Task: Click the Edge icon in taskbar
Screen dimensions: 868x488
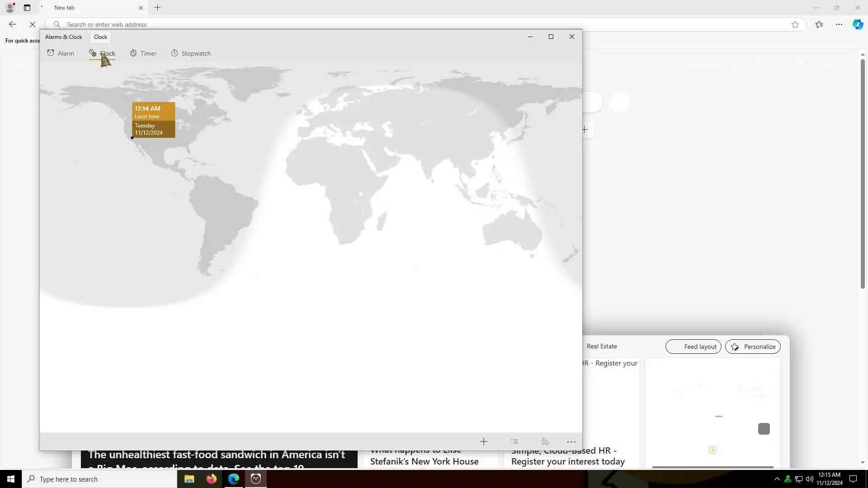Action: pos(234,479)
